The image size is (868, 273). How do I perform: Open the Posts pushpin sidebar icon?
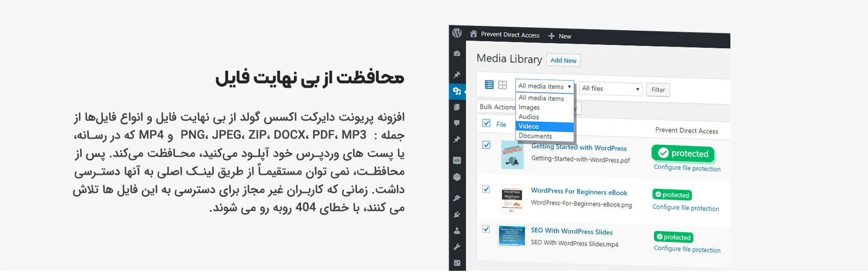pyautogui.click(x=457, y=75)
